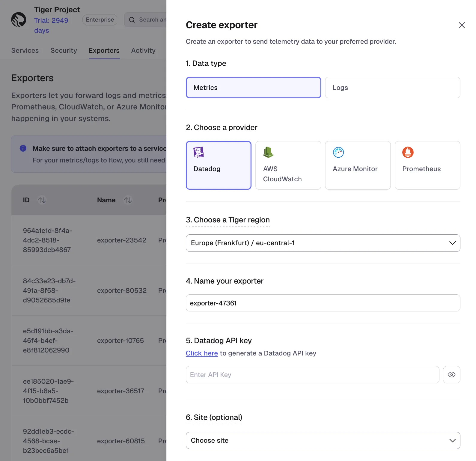Screen dimensions: 476x461
Task: Select the Prometheus provider card
Action: click(427, 165)
